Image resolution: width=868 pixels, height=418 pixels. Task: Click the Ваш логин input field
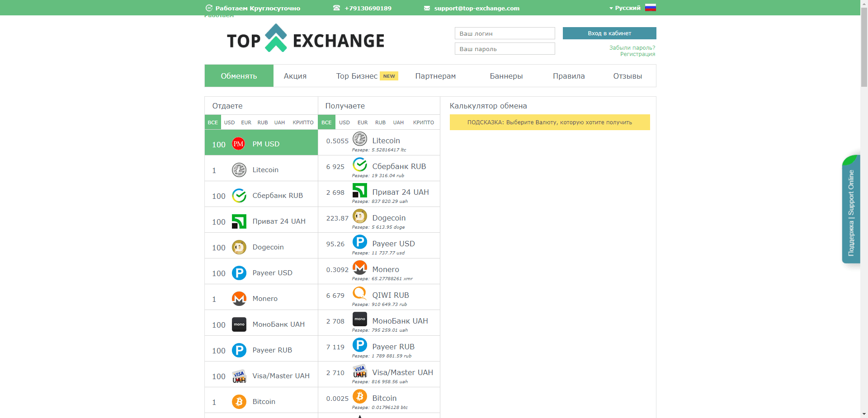pyautogui.click(x=504, y=33)
